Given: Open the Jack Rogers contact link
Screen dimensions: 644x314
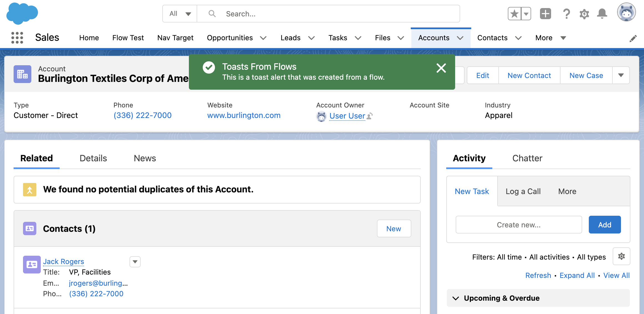Looking at the screenshot, I should (64, 262).
